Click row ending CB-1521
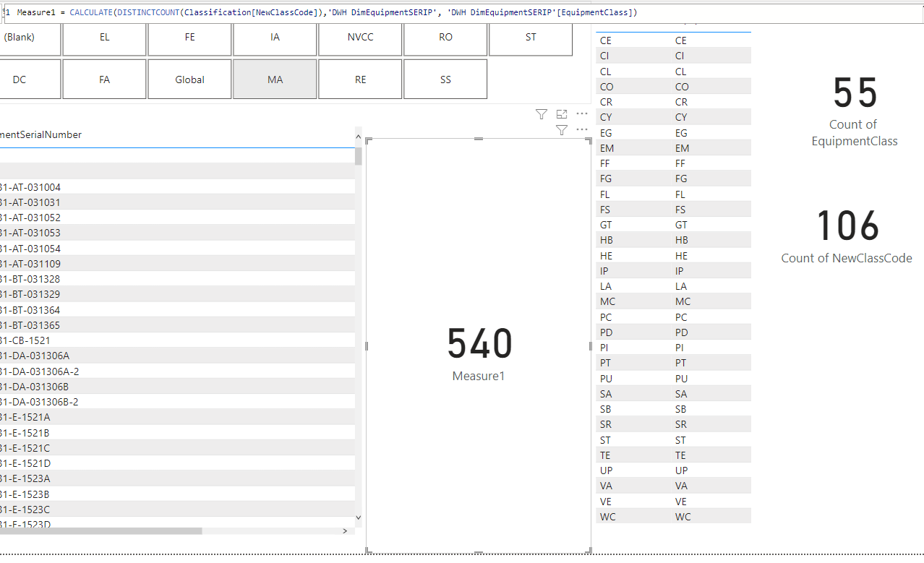Screen dimensions: 924x563 [x=177, y=340]
